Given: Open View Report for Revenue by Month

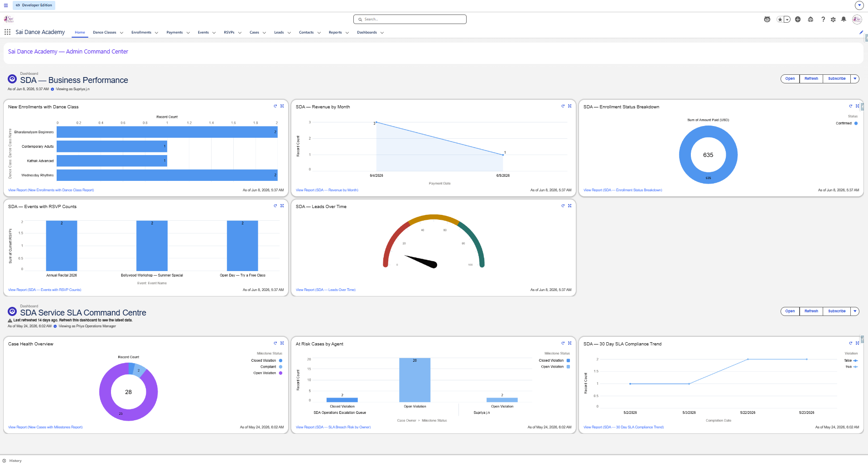Looking at the screenshot, I should click(327, 190).
